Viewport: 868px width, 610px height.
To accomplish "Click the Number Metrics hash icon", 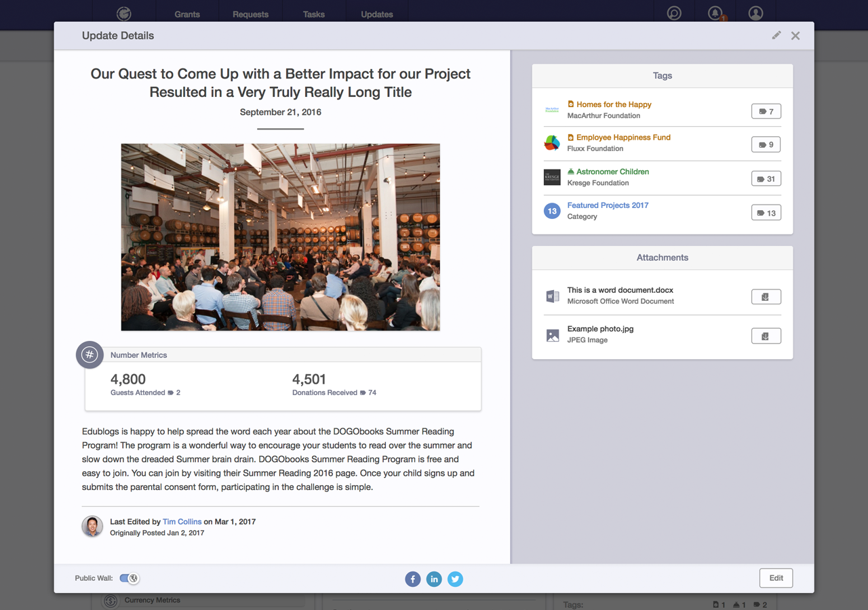I will click(x=90, y=354).
